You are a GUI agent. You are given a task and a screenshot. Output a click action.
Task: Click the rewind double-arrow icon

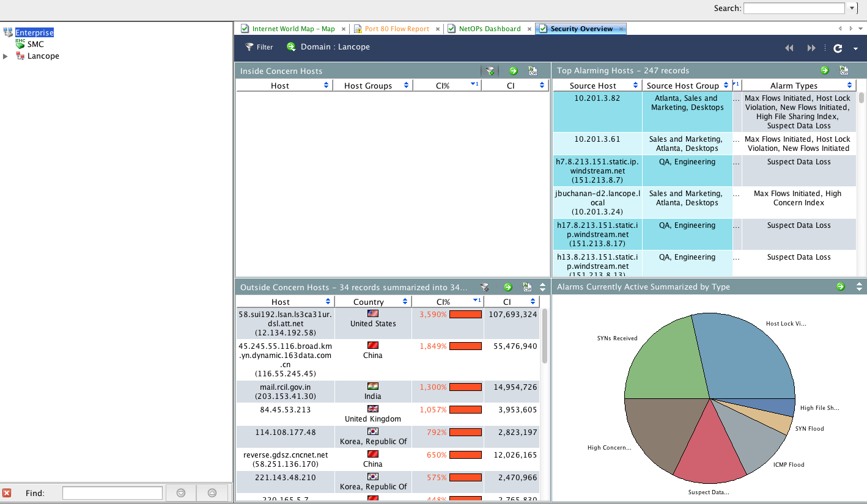[x=789, y=48]
